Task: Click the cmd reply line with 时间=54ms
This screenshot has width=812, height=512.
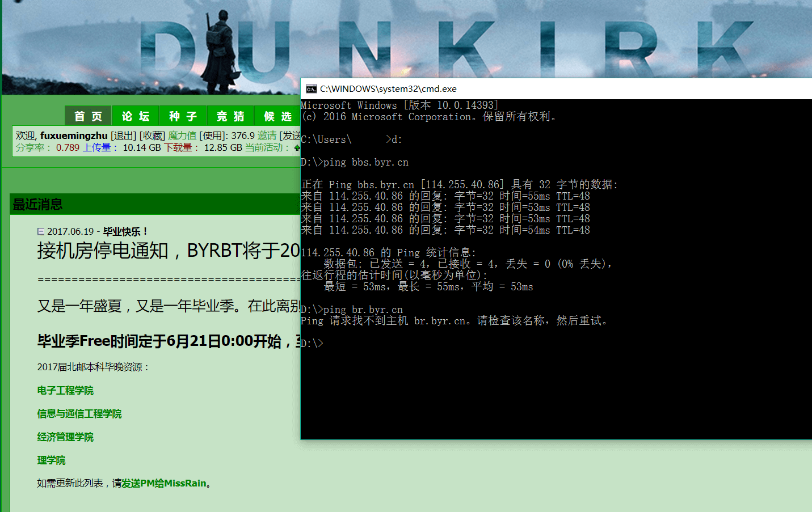Action: click(x=445, y=230)
